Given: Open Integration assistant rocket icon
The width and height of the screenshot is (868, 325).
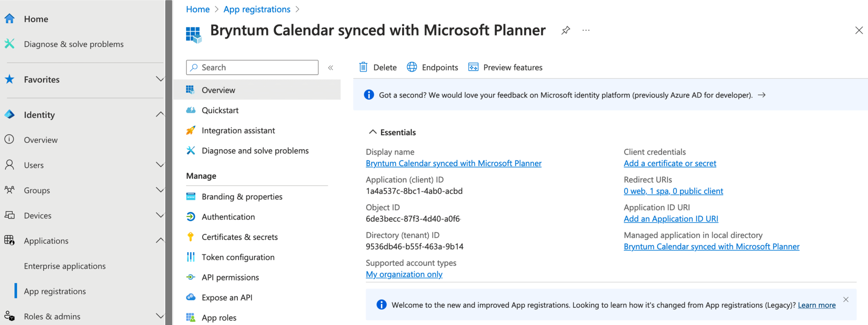Looking at the screenshot, I should [x=191, y=131].
